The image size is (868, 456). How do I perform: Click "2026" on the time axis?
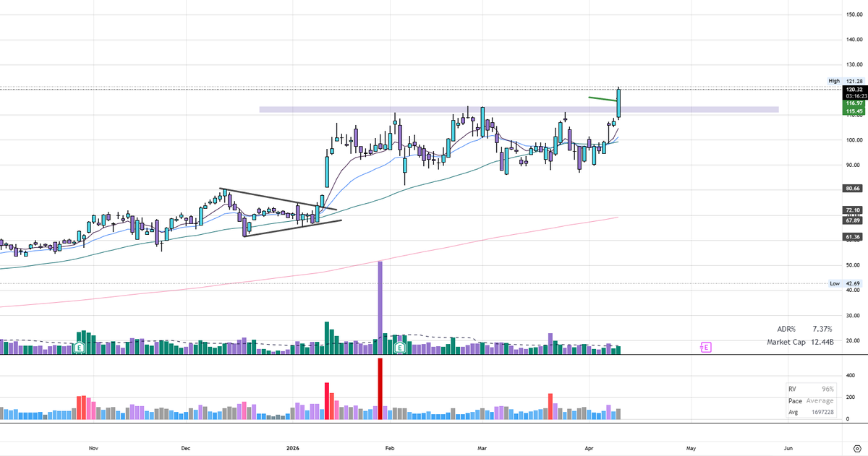[x=292, y=448]
